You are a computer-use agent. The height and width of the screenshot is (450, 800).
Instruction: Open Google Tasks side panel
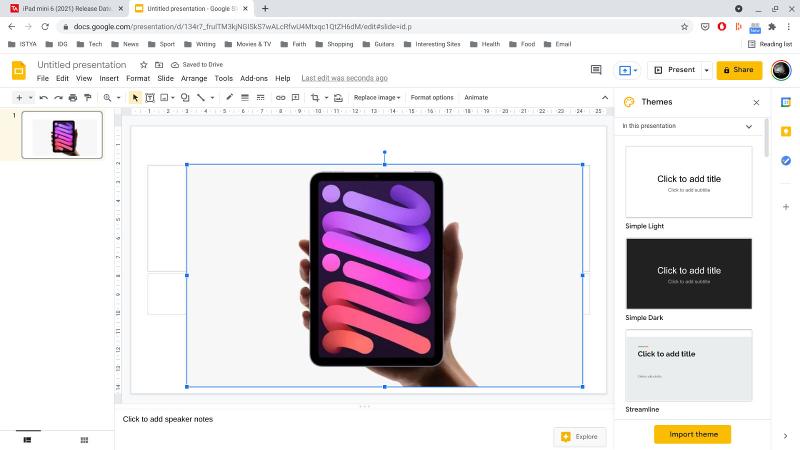pos(786,161)
